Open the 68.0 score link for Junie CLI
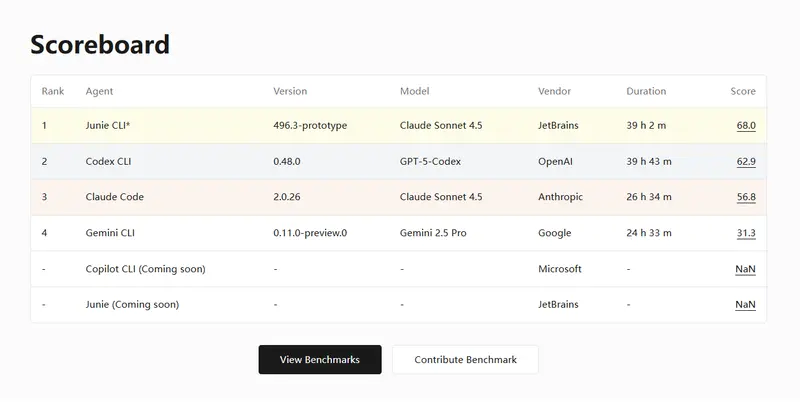This screenshot has height=419, width=800. [745, 126]
